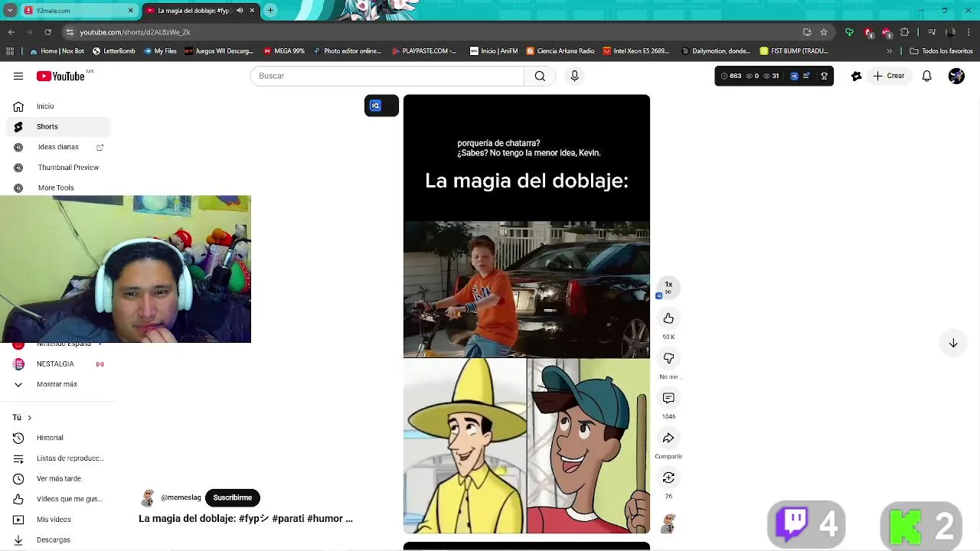Open Inicio in sidebar
Image resolution: width=980 pixels, height=551 pixels.
coord(58,106)
